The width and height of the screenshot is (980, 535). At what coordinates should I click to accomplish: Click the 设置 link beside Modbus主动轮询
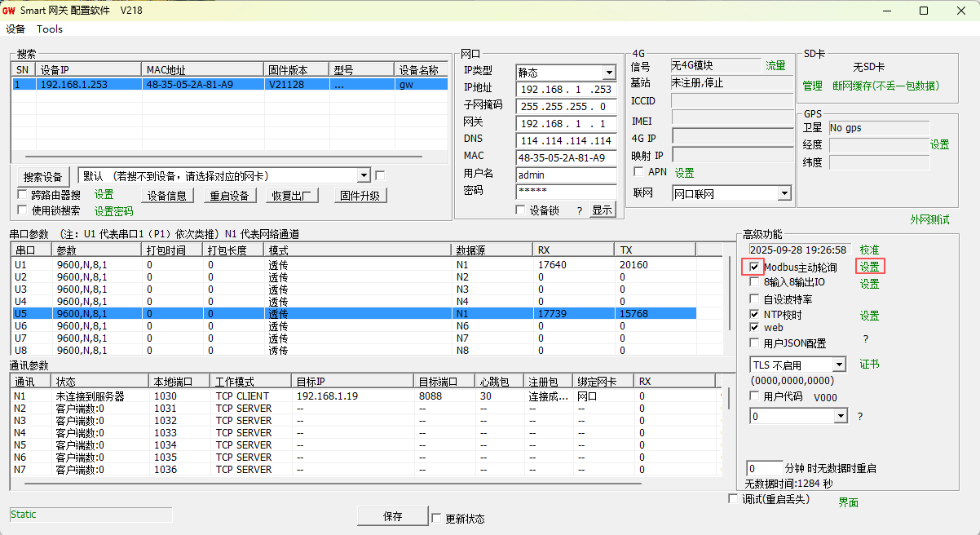pos(869,267)
